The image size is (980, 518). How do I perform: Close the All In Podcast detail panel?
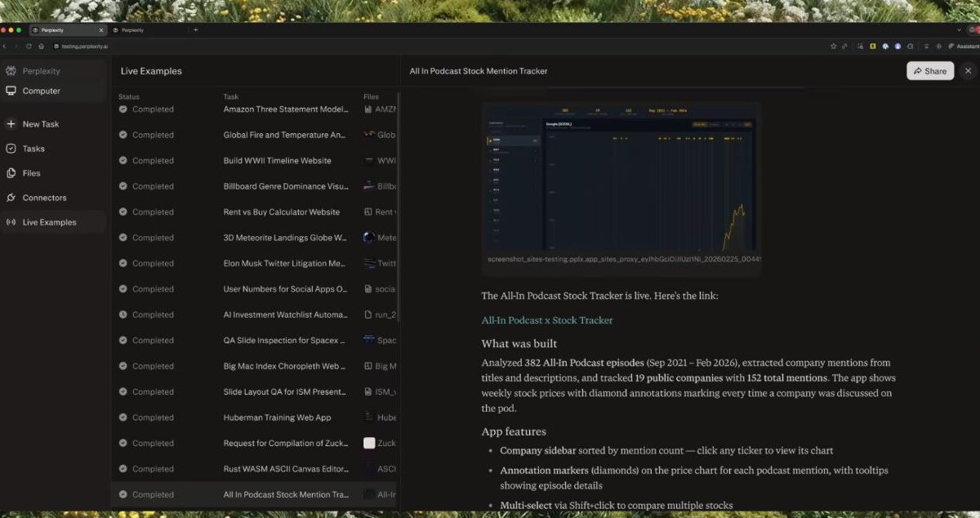[x=969, y=71]
